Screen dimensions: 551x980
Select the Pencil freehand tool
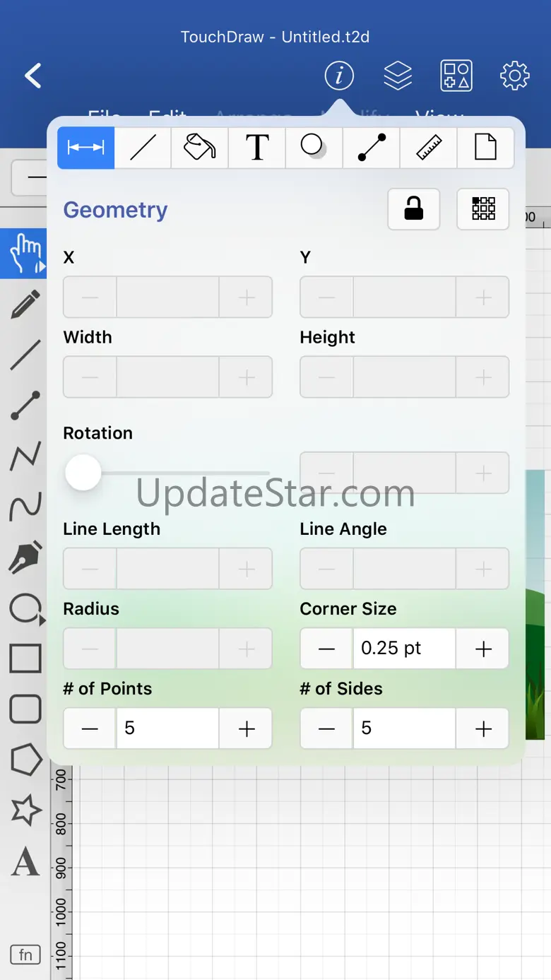pos(25,304)
